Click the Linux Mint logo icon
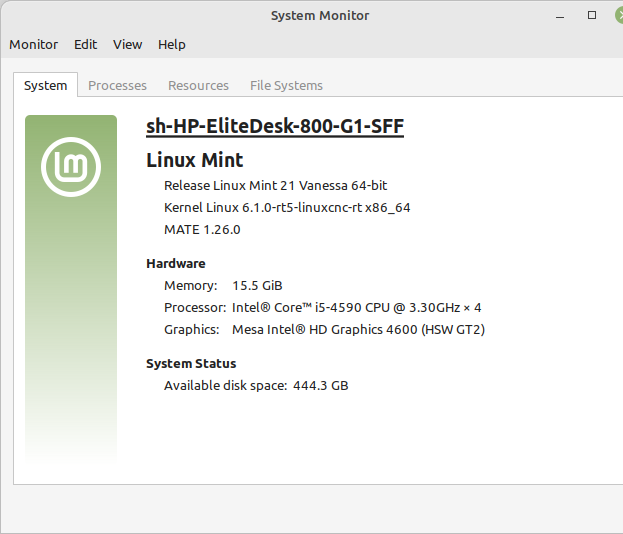Screen dimensions: 623x534 (x=71, y=167)
